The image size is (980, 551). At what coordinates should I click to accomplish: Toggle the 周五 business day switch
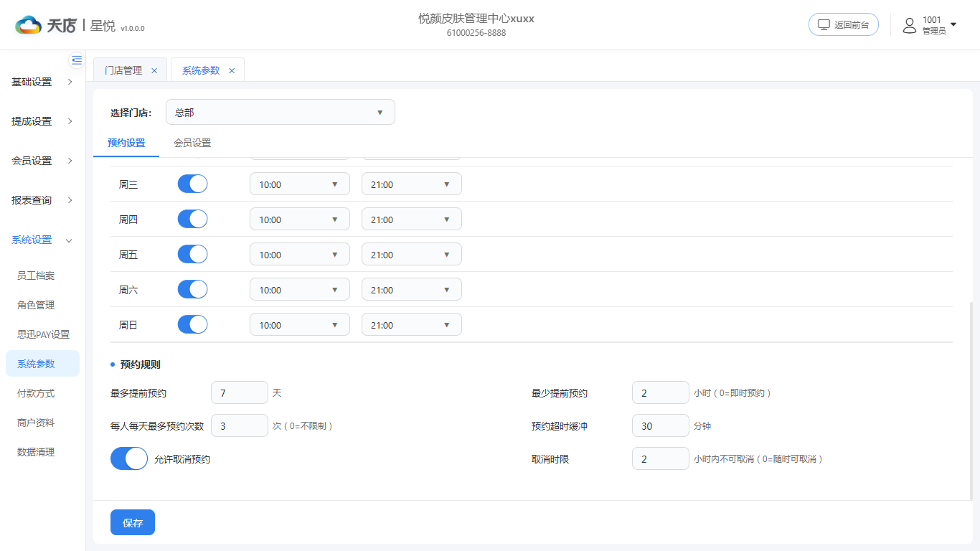(x=192, y=254)
